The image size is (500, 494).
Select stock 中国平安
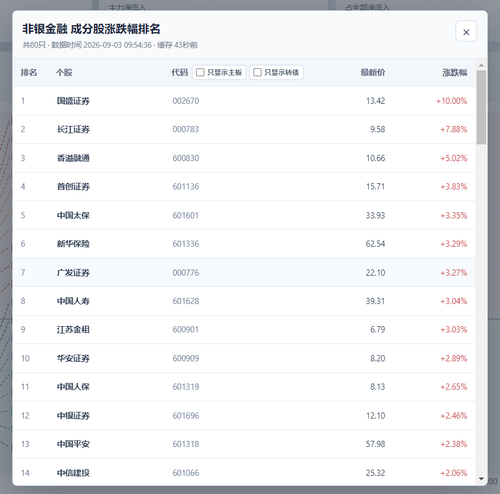pyautogui.click(x=73, y=444)
